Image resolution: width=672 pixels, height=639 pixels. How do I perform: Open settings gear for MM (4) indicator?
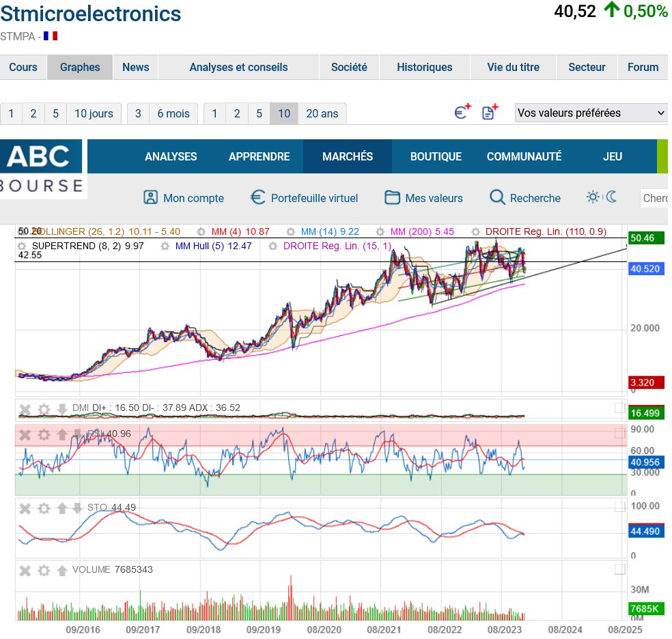[201, 231]
